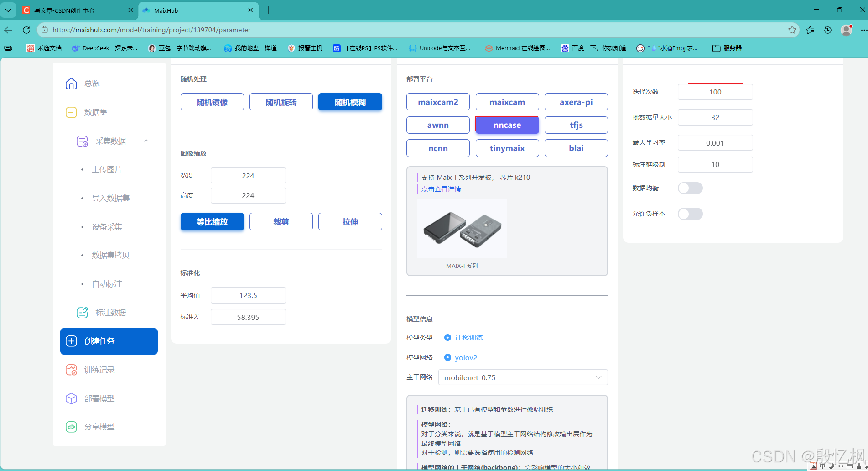Viewport: 868px width, 471px height.
Task: Open the 总览 overview icon in sidebar
Action: point(71,84)
